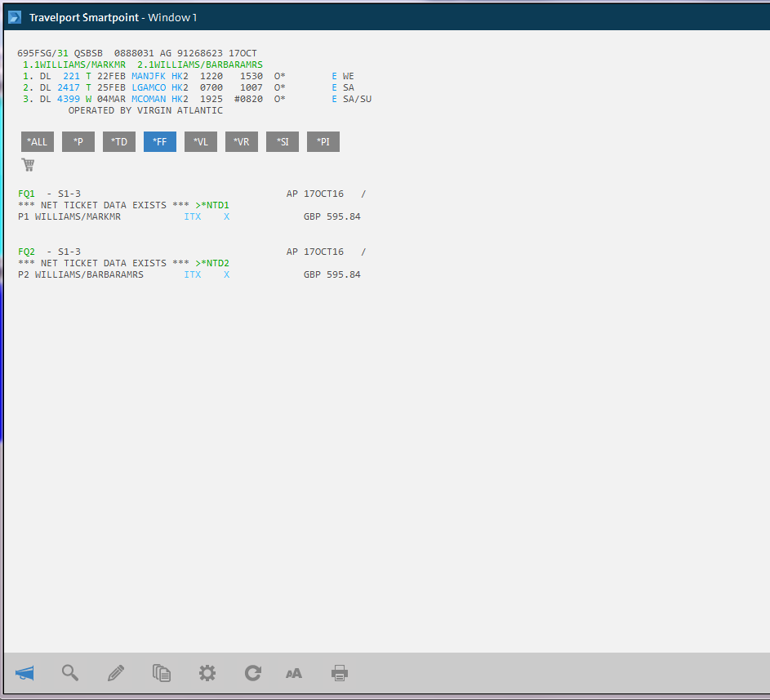This screenshot has width=770, height=700.
Task: Open filed fare FQ1 link
Action: coord(26,194)
